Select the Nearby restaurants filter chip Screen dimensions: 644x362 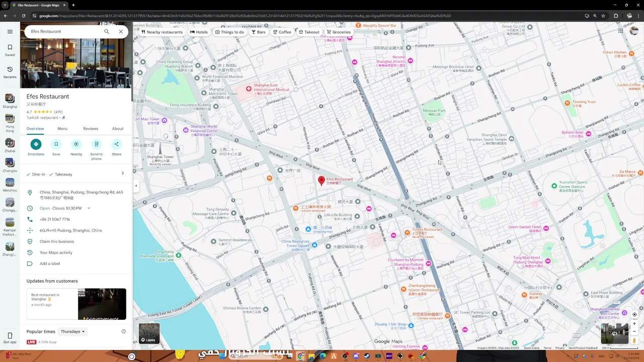tap(162, 32)
